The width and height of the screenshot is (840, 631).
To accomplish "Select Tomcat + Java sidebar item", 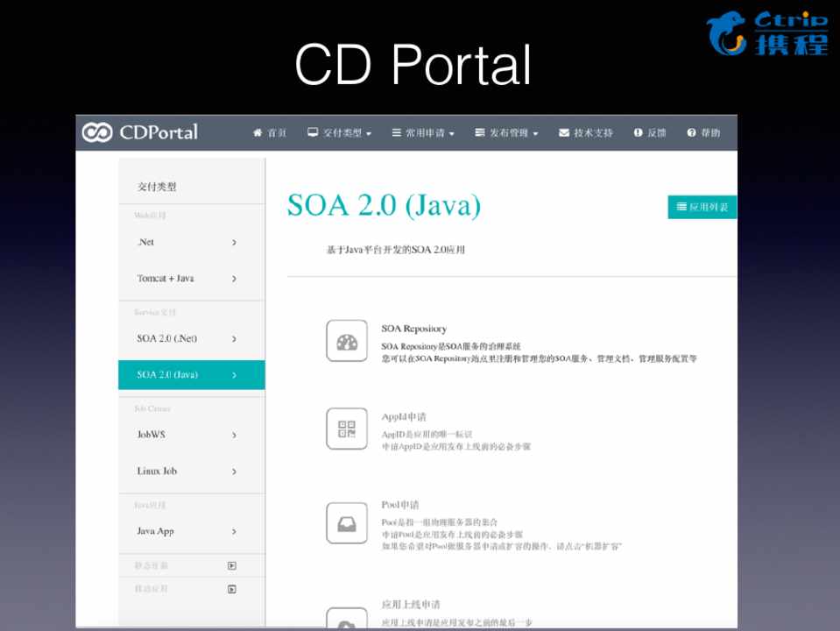I will (187, 279).
